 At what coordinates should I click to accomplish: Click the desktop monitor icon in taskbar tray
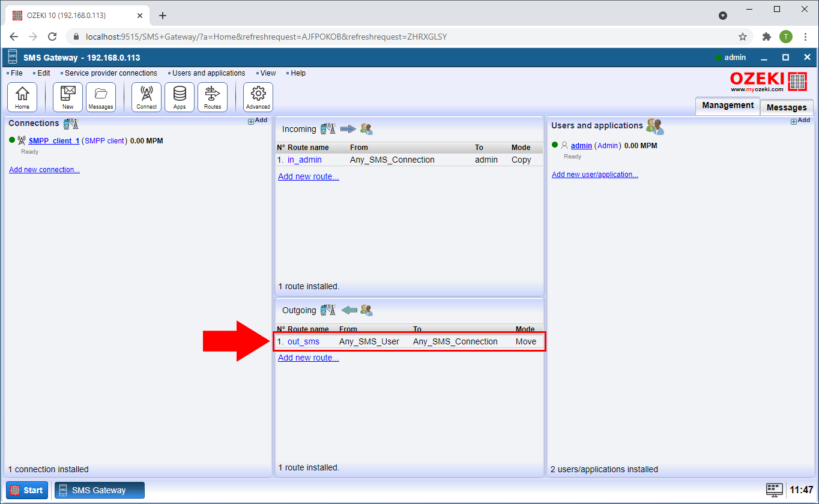(775, 490)
